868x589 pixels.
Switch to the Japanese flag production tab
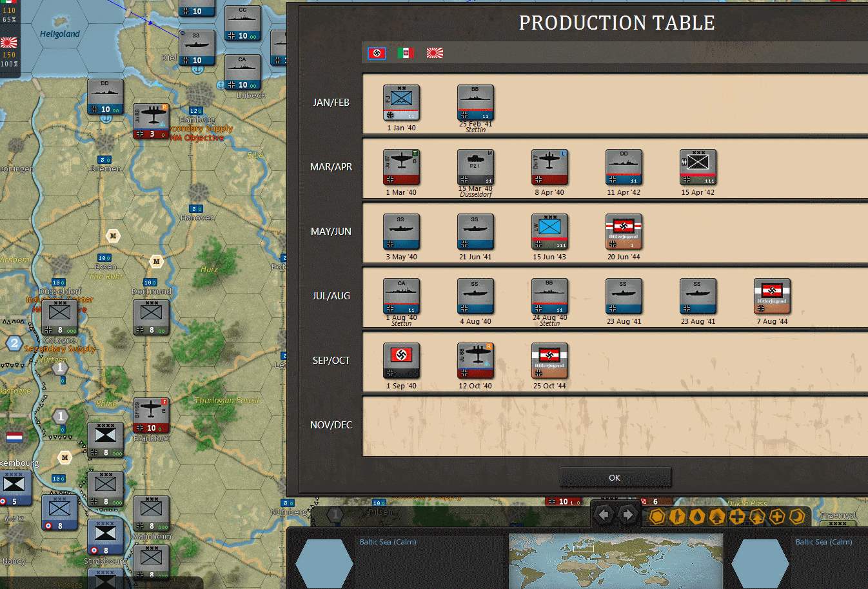(435, 53)
